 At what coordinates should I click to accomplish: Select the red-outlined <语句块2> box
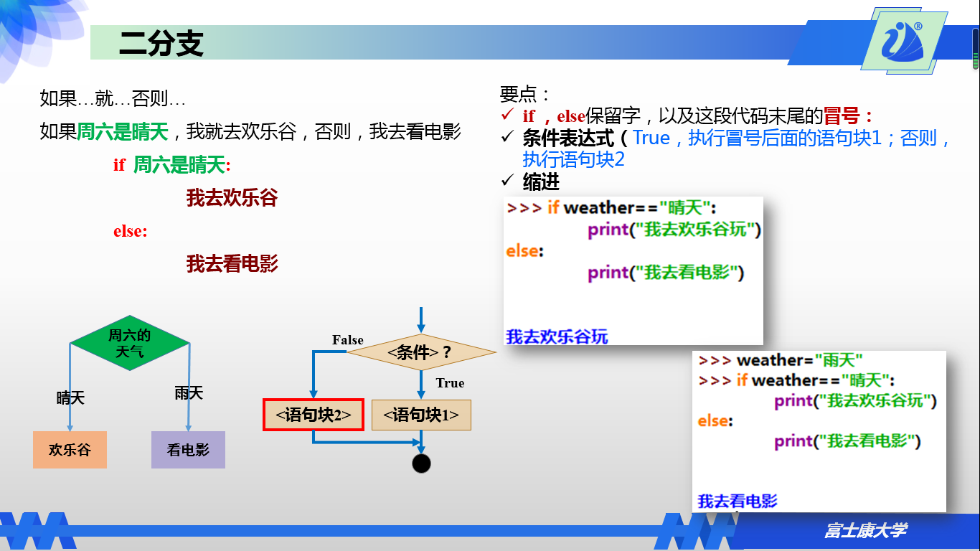[x=314, y=415]
